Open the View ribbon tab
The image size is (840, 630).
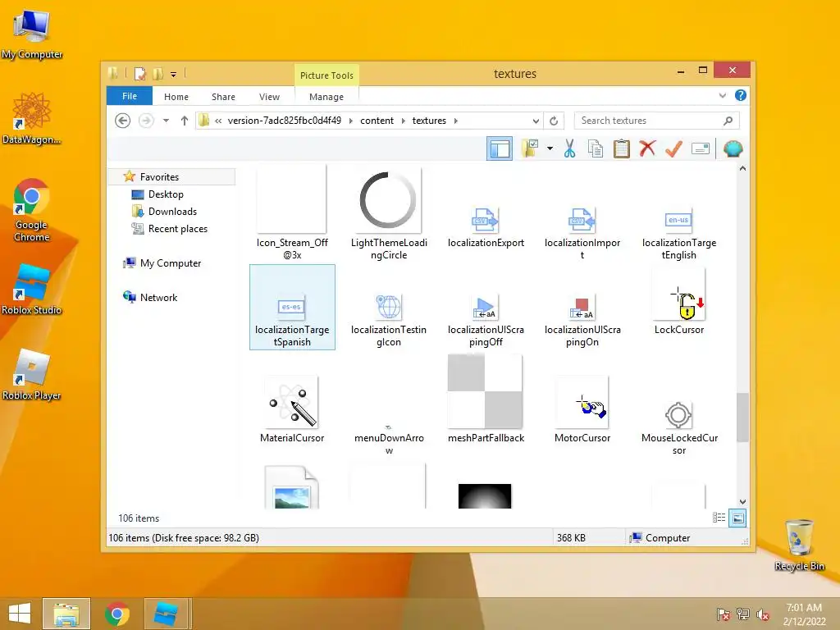pyautogui.click(x=269, y=97)
